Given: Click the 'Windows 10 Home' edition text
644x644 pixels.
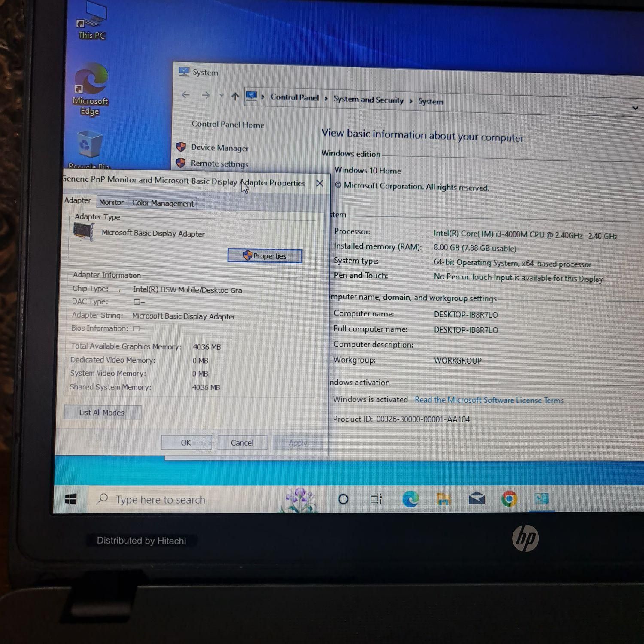Looking at the screenshot, I should pos(368,170).
